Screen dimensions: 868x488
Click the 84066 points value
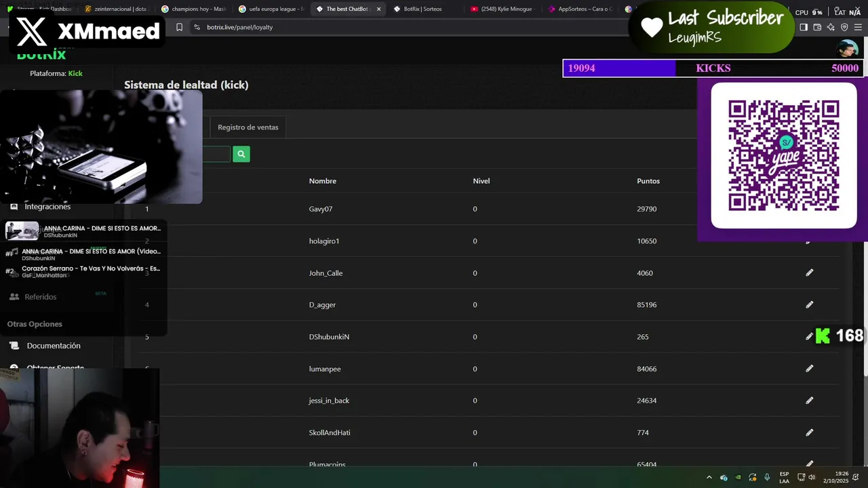point(647,369)
